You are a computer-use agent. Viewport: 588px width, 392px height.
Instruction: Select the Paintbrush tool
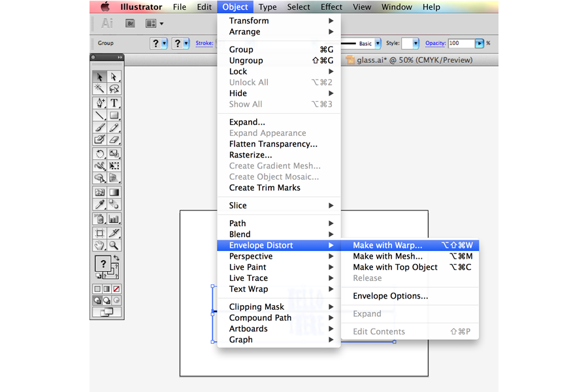click(100, 127)
